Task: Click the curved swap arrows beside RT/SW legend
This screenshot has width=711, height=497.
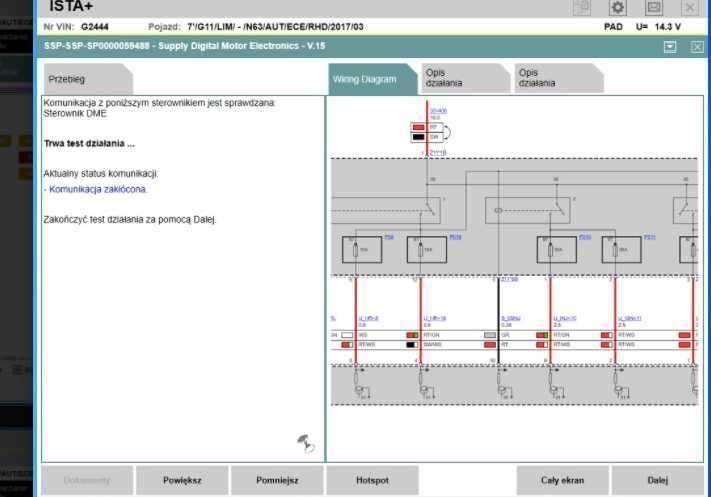Action: click(447, 132)
